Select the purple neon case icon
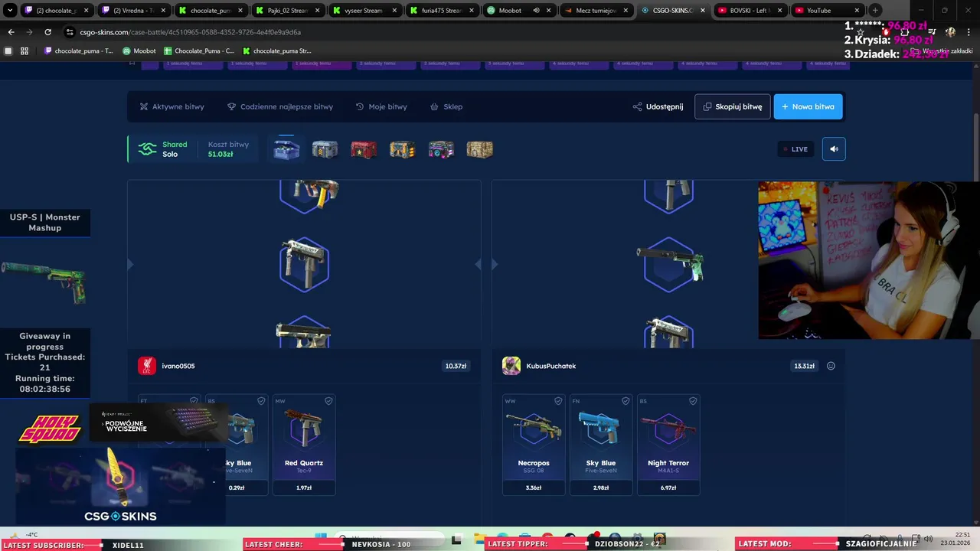The height and width of the screenshot is (551, 980). click(x=441, y=149)
